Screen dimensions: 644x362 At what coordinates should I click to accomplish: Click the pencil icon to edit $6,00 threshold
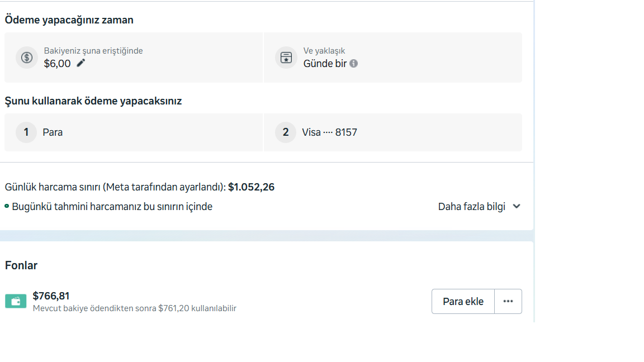81,63
